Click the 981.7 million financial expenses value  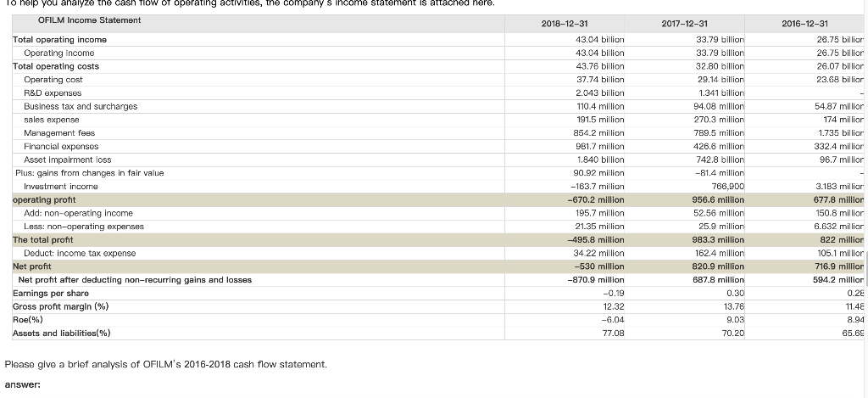click(599, 146)
